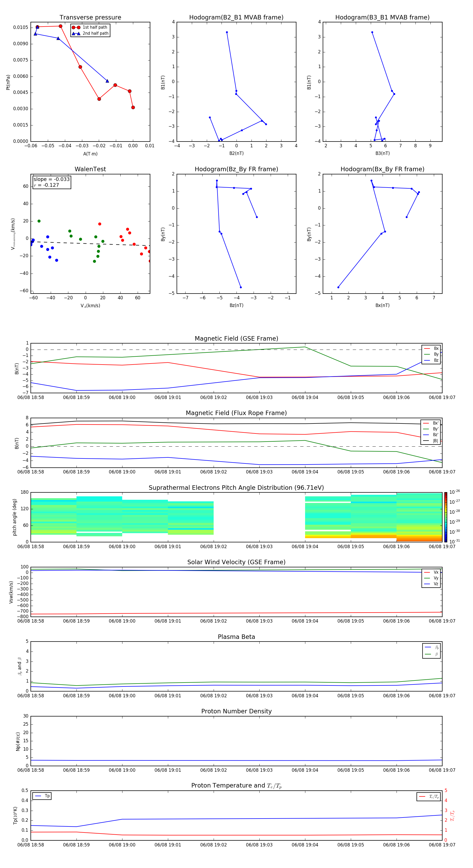Screen dimensions: 473x868
Task: Click the lowest point of Bx_By hodogram
Action: 338,287
